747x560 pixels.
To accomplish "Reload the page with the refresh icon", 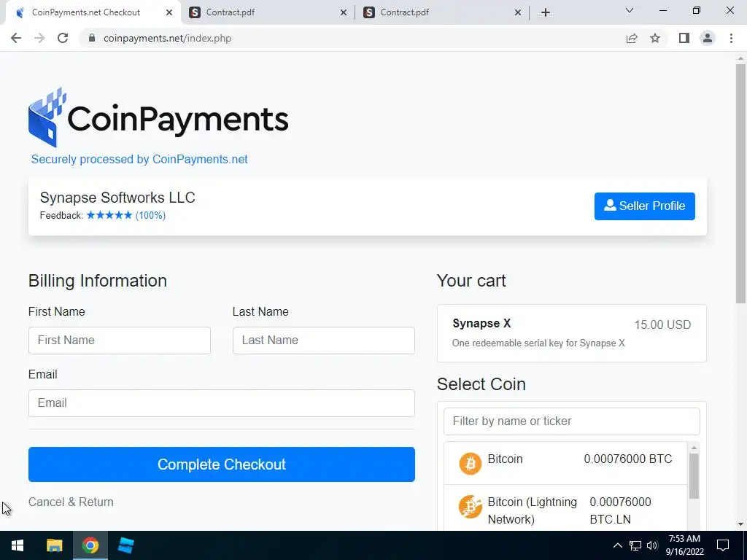I will pos(63,38).
